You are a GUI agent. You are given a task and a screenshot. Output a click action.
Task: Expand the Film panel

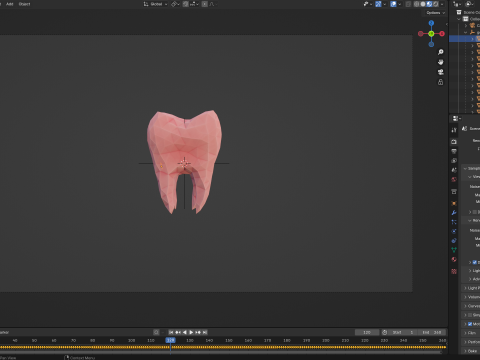click(465, 333)
